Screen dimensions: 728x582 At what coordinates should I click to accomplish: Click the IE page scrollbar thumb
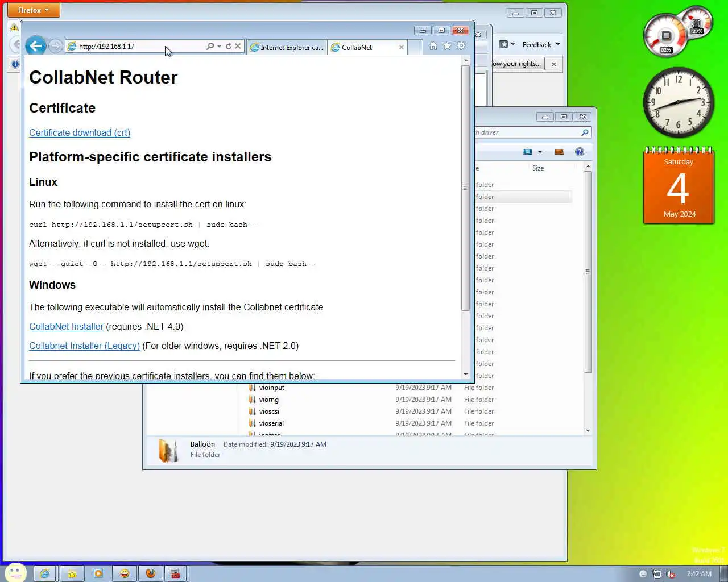click(465, 188)
